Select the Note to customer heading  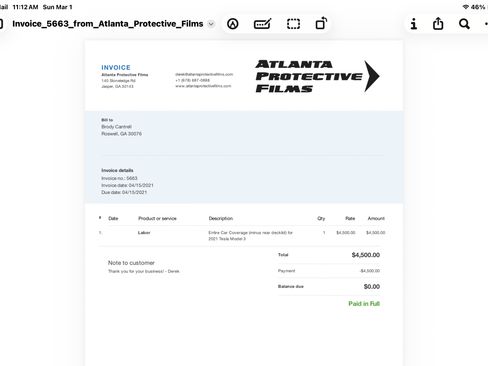click(131, 263)
